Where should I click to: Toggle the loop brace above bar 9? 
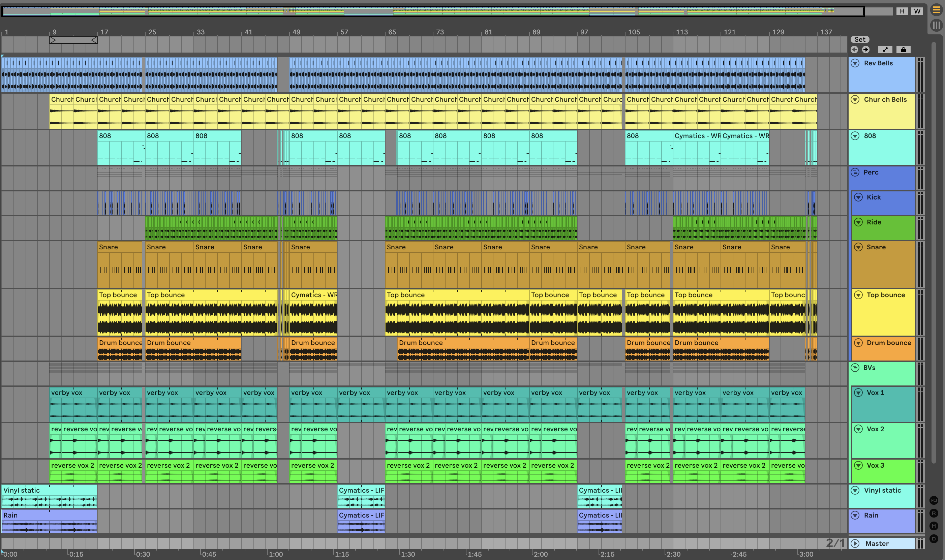pyautogui.click(x=73, y=40)
